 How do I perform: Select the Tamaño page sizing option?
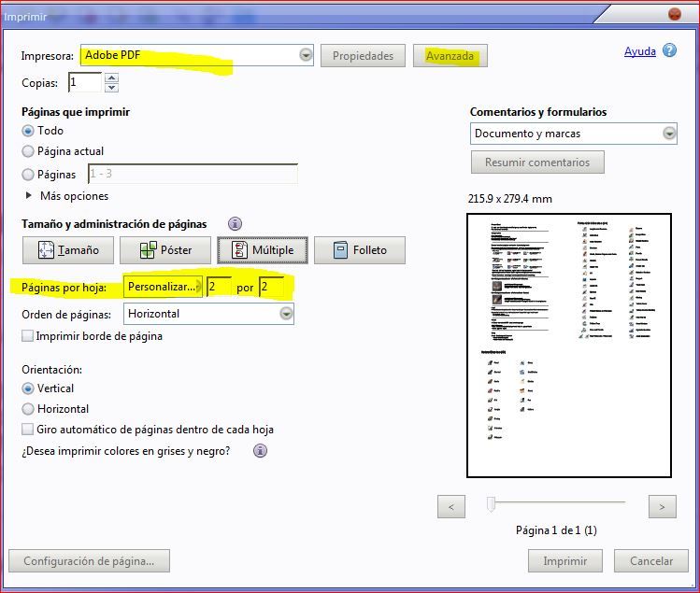[68, 250]
